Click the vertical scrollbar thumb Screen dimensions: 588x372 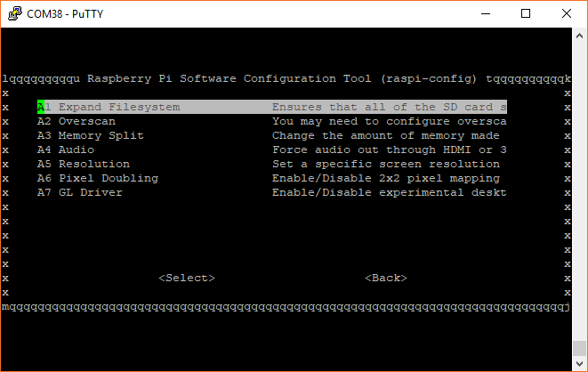tap(579, 348)
